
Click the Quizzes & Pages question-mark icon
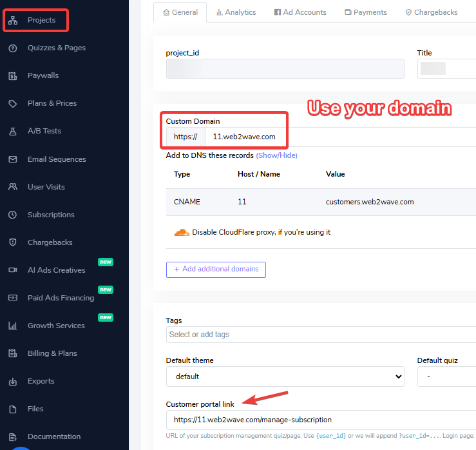click(13, 48)
